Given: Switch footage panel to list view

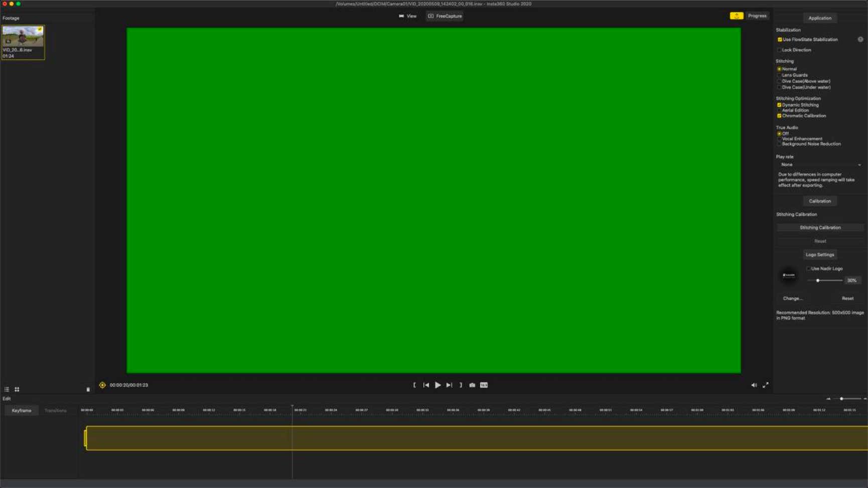Looking at the screenshot, I should point(7,389).
